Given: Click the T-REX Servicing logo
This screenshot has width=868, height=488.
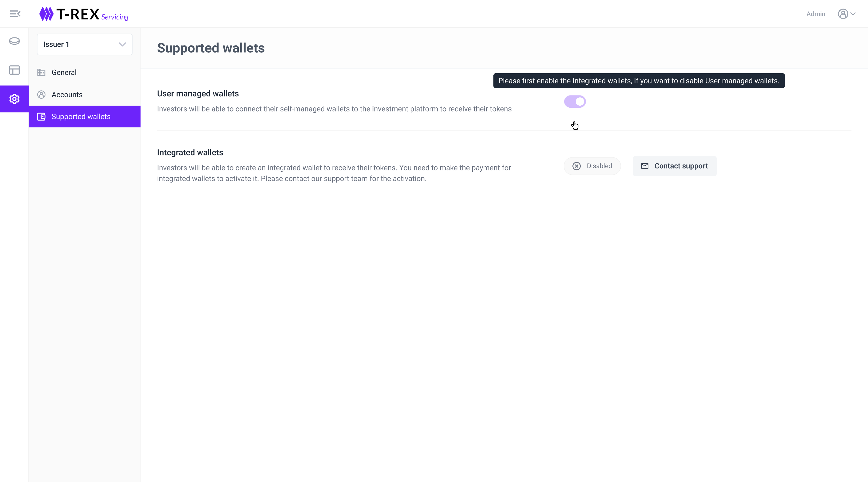Looking at the screenshot, I should pyautogui.click(x=84, y=14).
